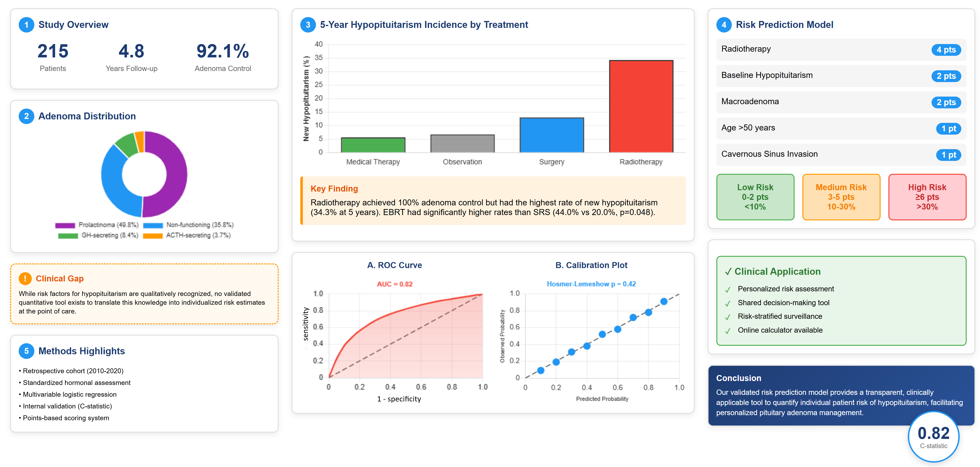Viewport: 980px width, 467px height.
Task: Select the Low Risk 0-2 pts box
Action: click(755, 197)
